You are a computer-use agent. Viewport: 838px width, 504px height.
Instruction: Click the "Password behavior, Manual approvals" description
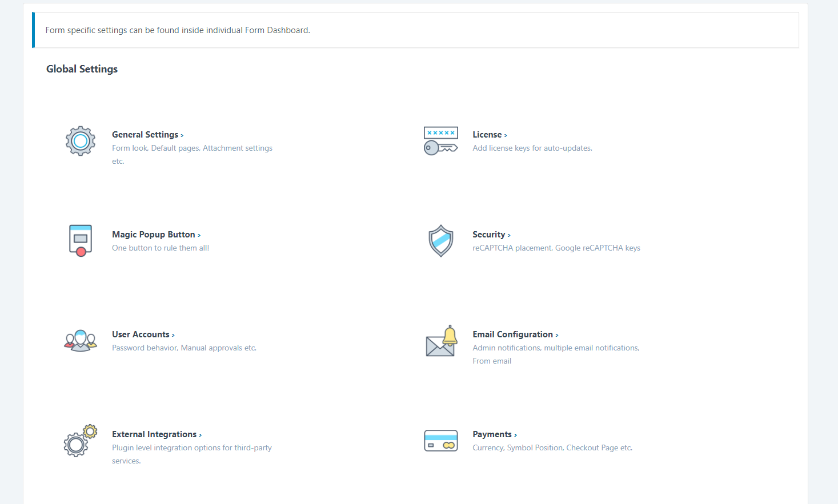184,348
